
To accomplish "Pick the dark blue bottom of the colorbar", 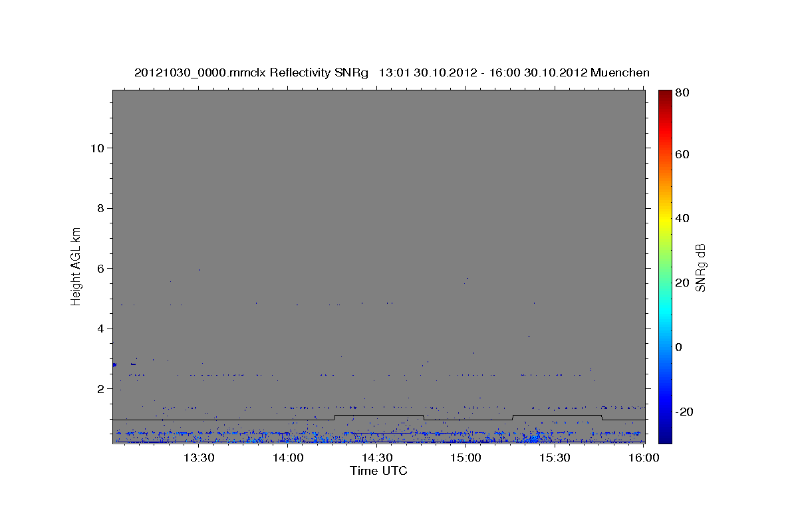I will pyautogui.click(x=665, y=438).
